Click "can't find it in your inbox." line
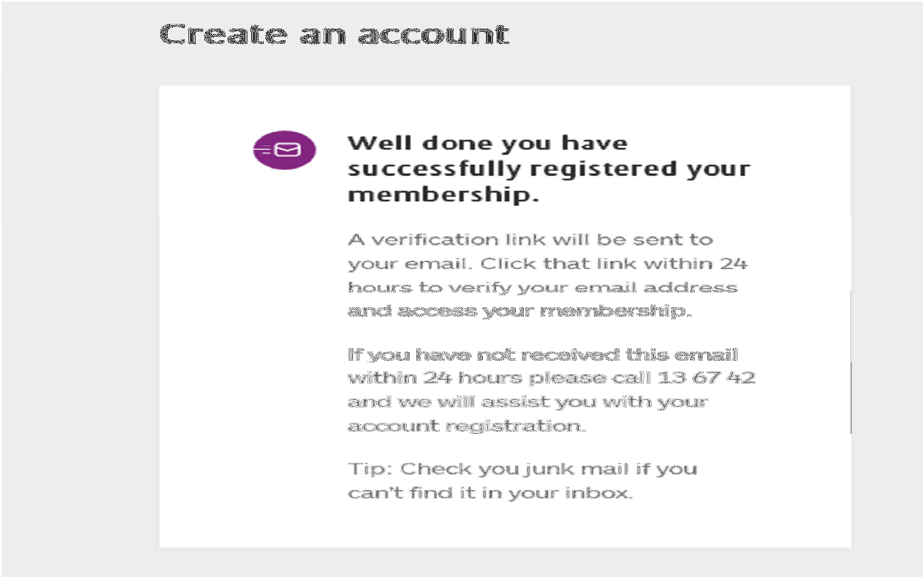923x577 pixels. tap(490, 493)
